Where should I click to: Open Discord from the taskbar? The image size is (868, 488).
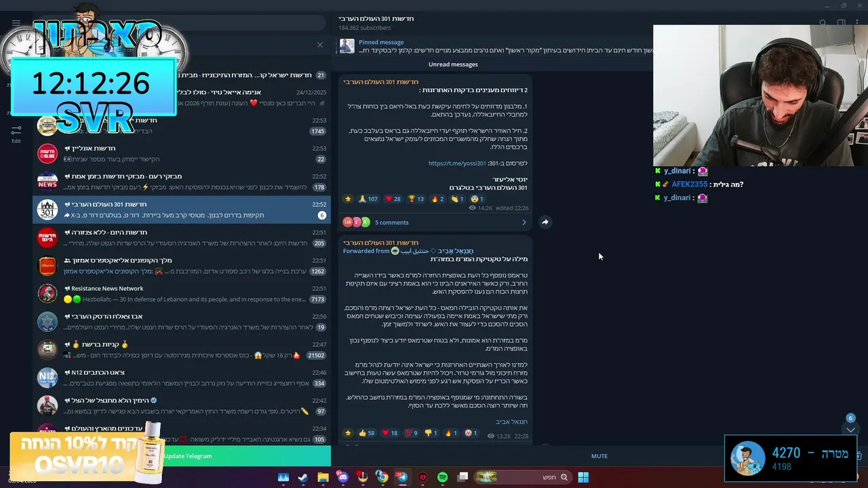[342, 477]
